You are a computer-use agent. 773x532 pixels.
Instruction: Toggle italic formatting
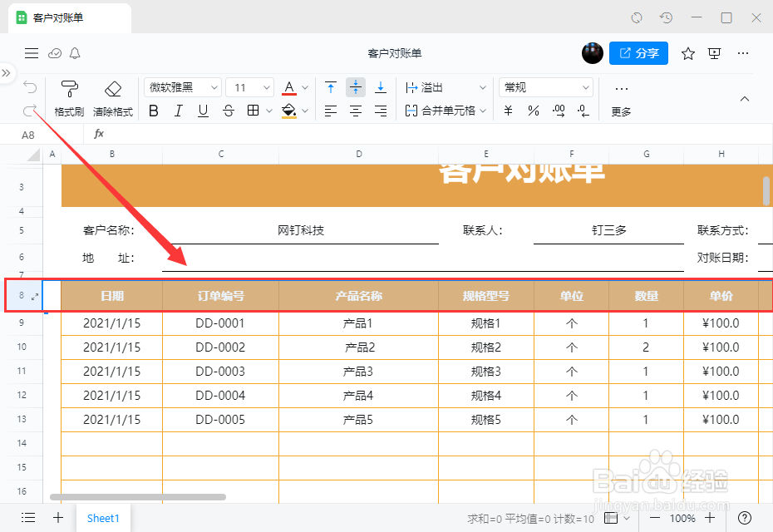tap(178, 110)
